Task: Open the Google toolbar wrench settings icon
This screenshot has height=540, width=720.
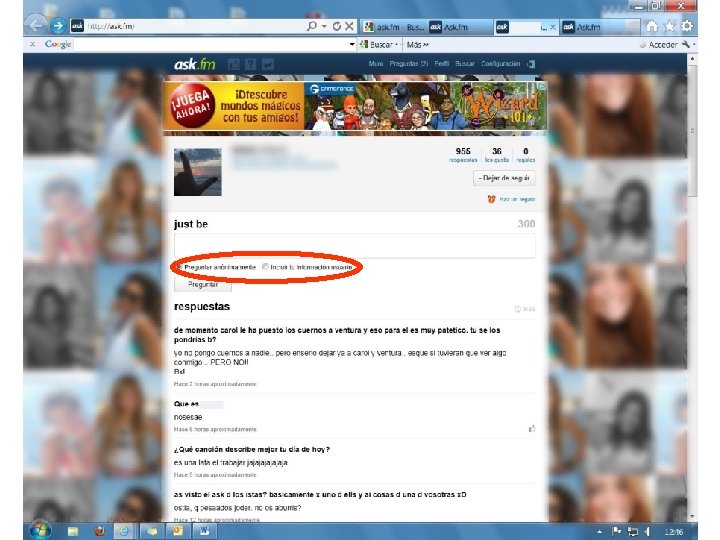Action: [x=686, y=45]
